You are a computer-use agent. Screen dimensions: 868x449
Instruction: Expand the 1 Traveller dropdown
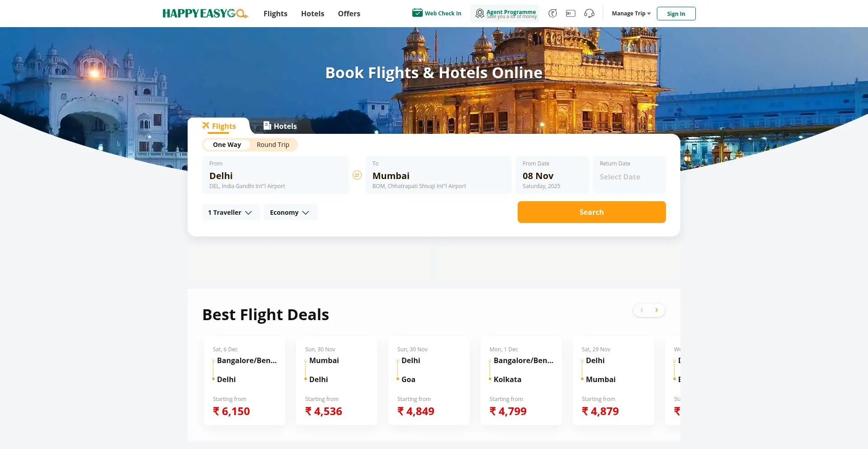click(230, 213)
